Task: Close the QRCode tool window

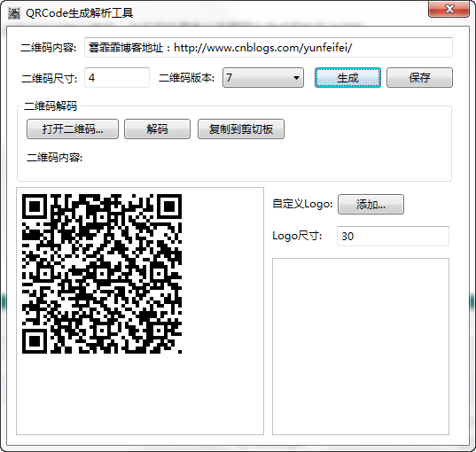Action: click(x=449, y=10)
